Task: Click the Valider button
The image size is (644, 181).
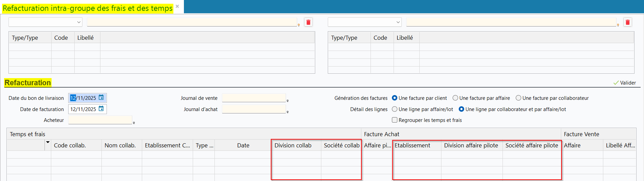Action: point(624,83)
